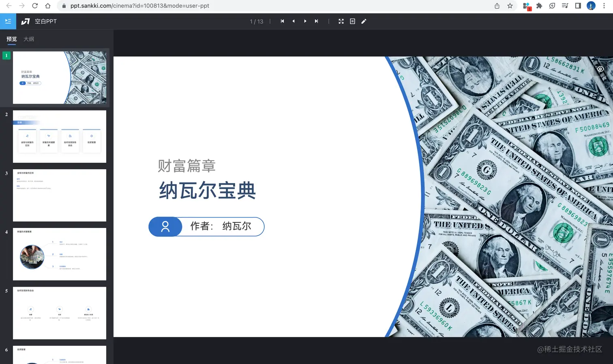The height and width of the screenshot is (364, 613).
Task: Open the pencil edit tool
Action: [x=364, y=21]
